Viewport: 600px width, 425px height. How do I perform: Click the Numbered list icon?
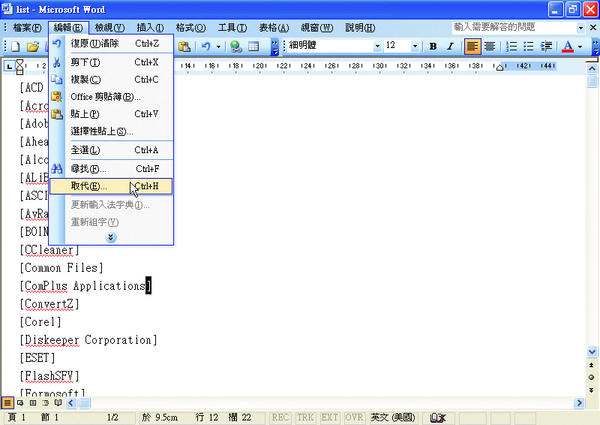(511, 46)
